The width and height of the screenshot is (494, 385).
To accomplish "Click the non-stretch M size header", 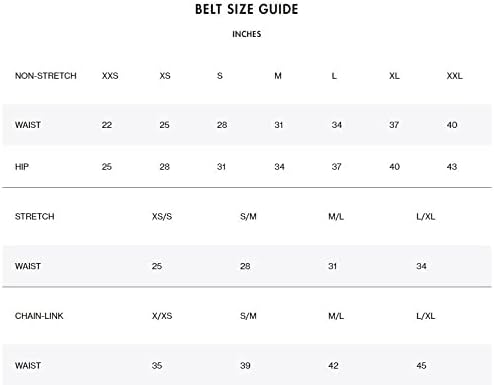I will [x=278, y=76].
